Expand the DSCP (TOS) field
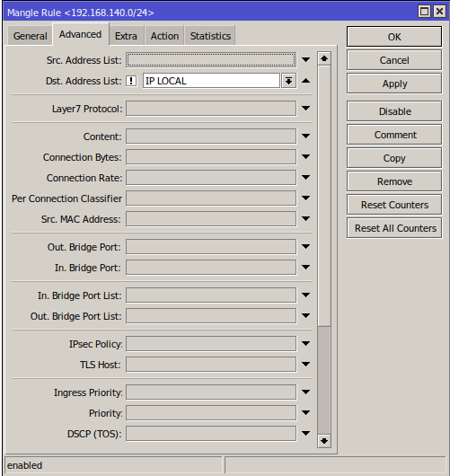Image resolution: width=450 pixels, height=476 pixels. [x=305, y=434]
